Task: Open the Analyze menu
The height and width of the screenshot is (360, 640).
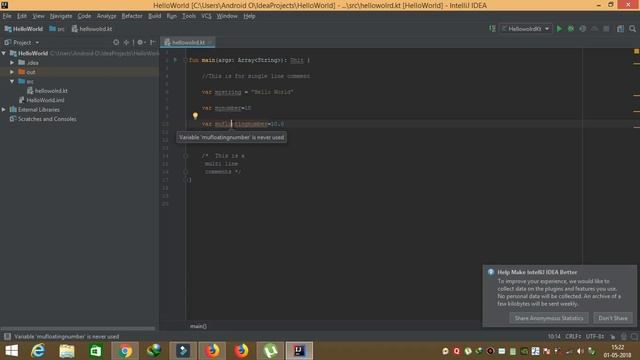Action: click(x=107, y=16)
